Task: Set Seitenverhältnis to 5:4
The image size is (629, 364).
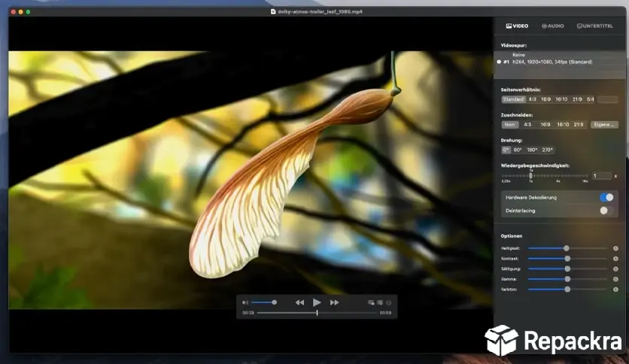Action: 591,99
